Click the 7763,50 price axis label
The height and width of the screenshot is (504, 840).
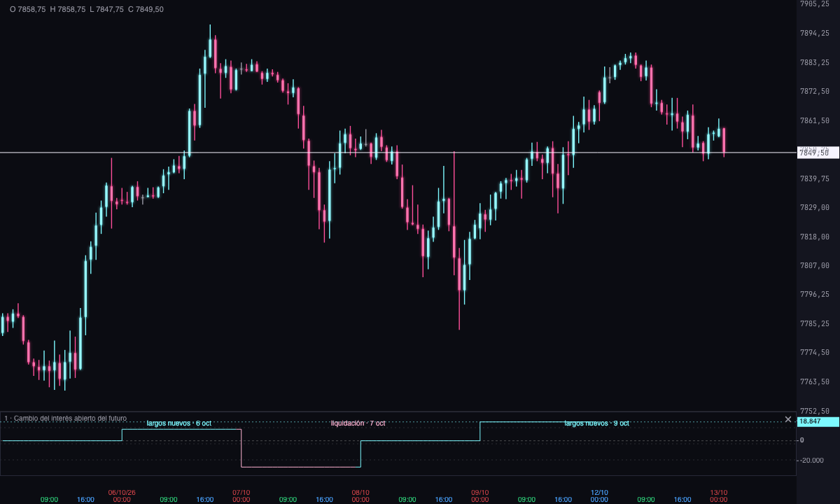815,382
